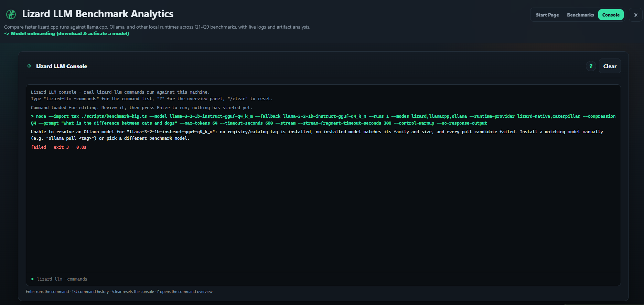The width and height of the screenshot is (644, 305).
Task: Click the 'Unable to resolve an Ollama model' error
Action: point(317,135)
